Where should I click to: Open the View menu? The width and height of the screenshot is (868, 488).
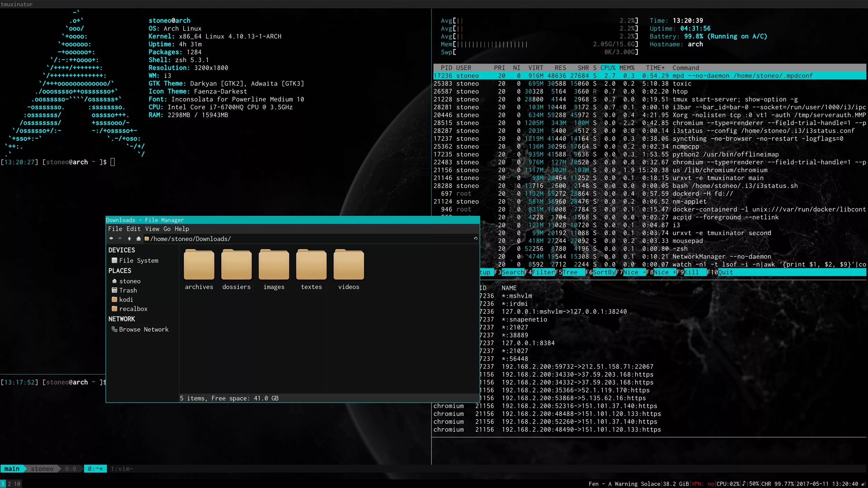point(152,229)
